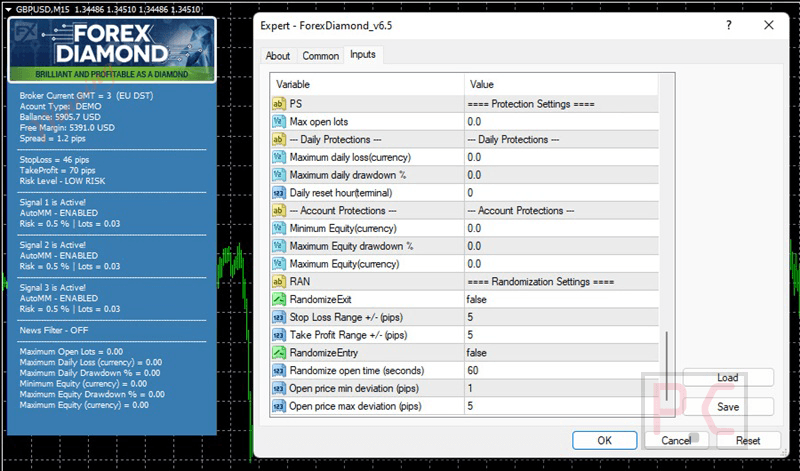This screenshot has width=800, height=471.
Task: Click the Randomization Settings header value
Action: pos(540,282)
